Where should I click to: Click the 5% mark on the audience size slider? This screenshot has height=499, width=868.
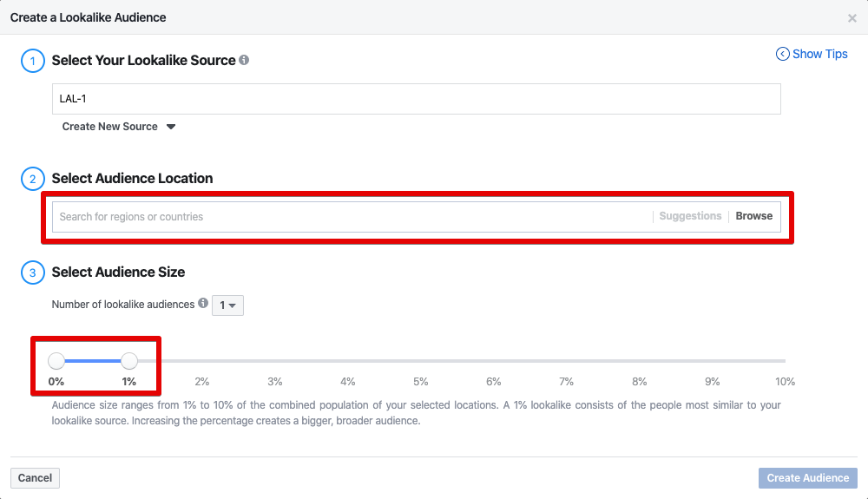point(421,361)
